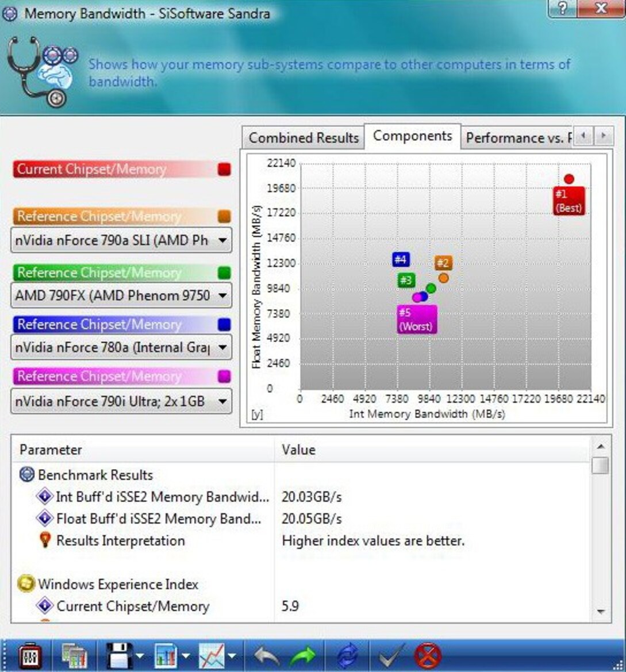Click the results list scroll up arrow
Viewport: 626px width, 672px height.
(601, 446)
